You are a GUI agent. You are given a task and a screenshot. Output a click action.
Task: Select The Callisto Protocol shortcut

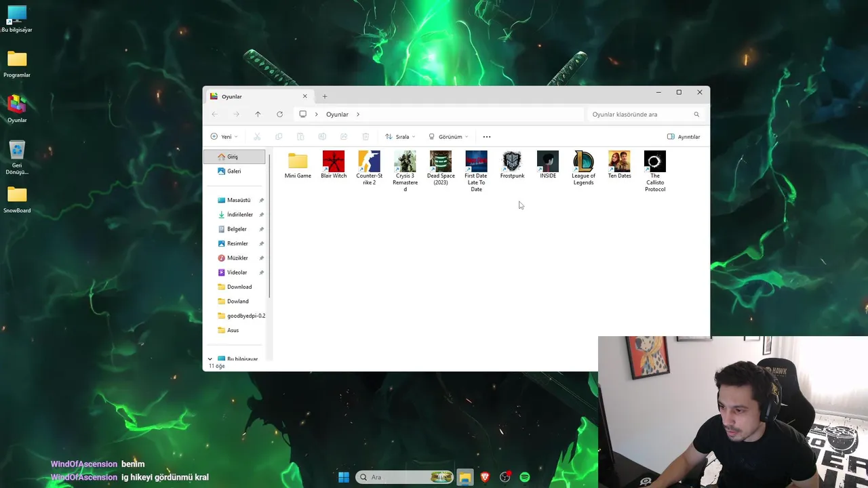pos(655,171)
